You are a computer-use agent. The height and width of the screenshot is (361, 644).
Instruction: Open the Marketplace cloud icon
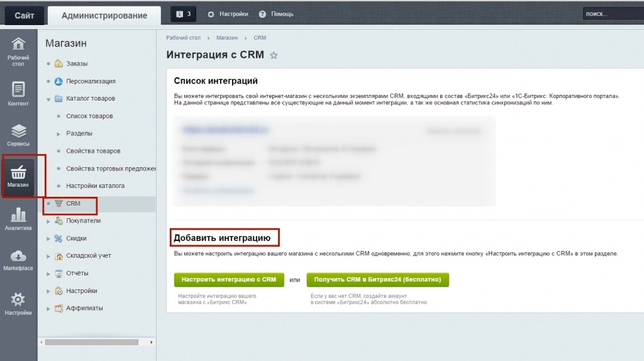(18, 256)
